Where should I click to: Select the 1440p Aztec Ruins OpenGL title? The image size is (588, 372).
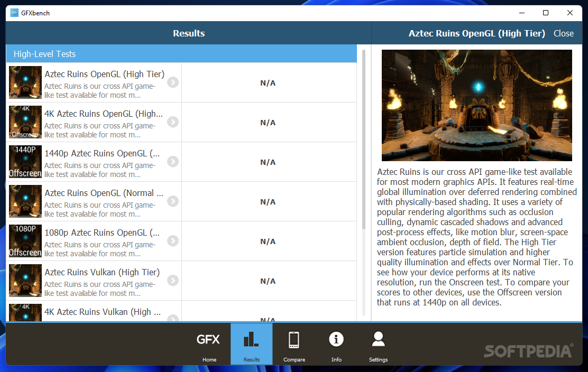tap(102, 154)
